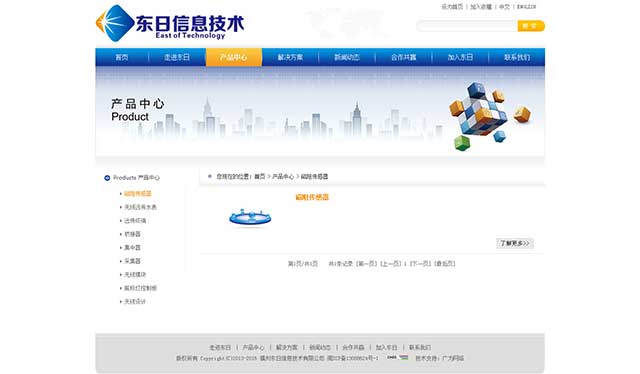
Task: Select 联系我们 in the main navigation bar
Action: [517, 57]
